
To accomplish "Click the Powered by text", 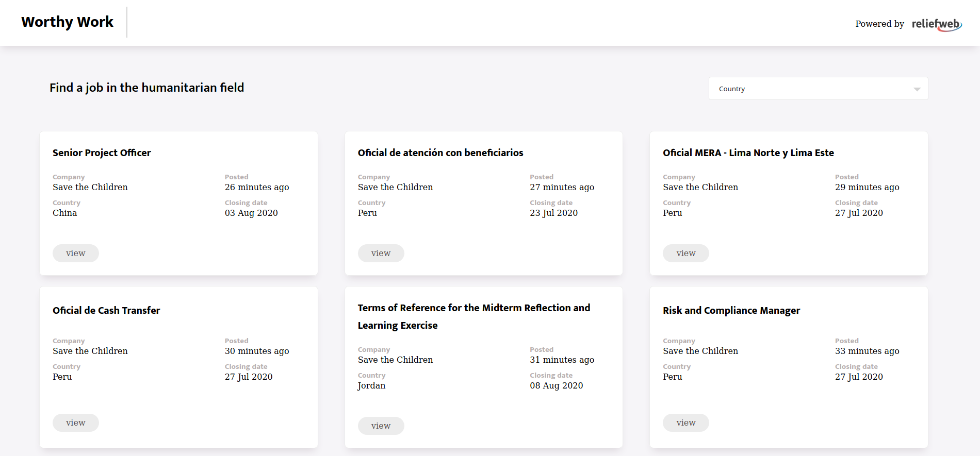I will [x=879, y=24].
